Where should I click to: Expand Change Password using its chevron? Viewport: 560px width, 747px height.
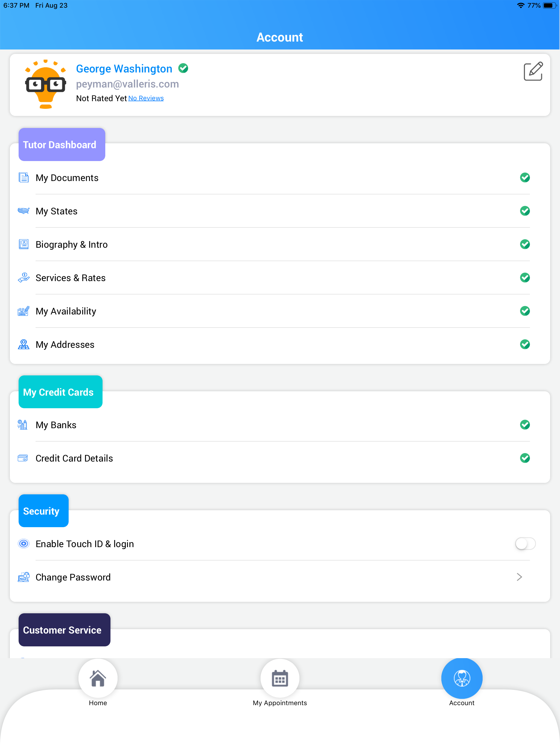pyautogui.click(x=519, y=577)
